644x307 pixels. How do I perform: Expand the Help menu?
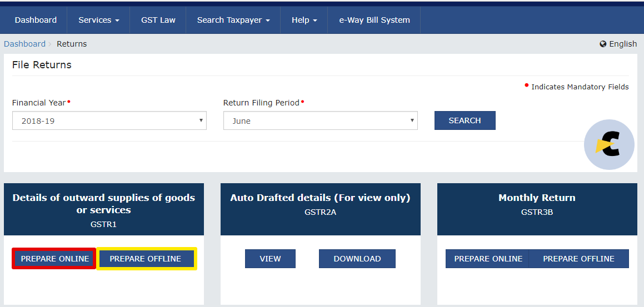point(304,20)
